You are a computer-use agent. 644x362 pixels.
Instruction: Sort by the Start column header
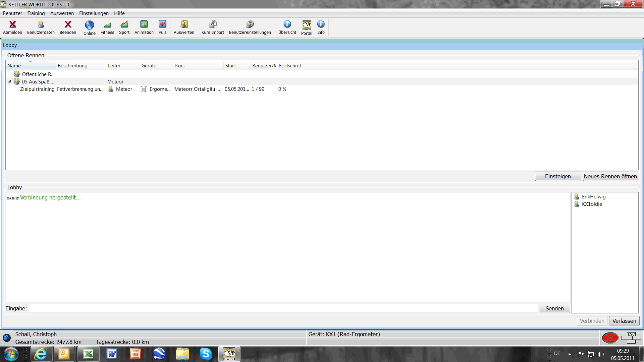[237, 66]
